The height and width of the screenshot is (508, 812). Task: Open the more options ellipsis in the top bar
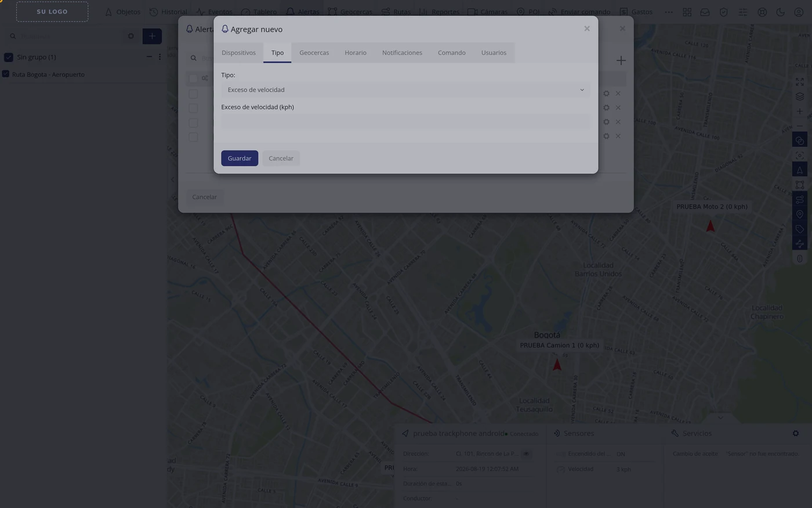tap(669, 12)
